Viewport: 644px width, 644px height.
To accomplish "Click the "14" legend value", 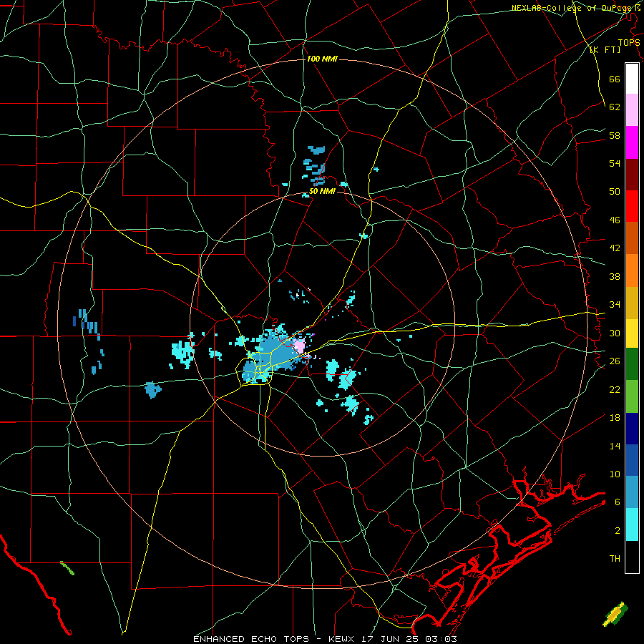I will tap(615, 446).
